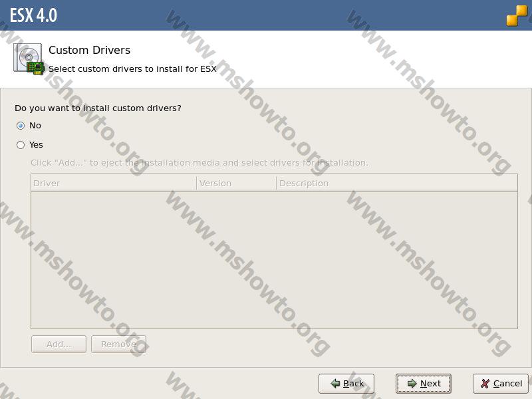
Task: Select the "No" radio button
Action: click(21, 126)
